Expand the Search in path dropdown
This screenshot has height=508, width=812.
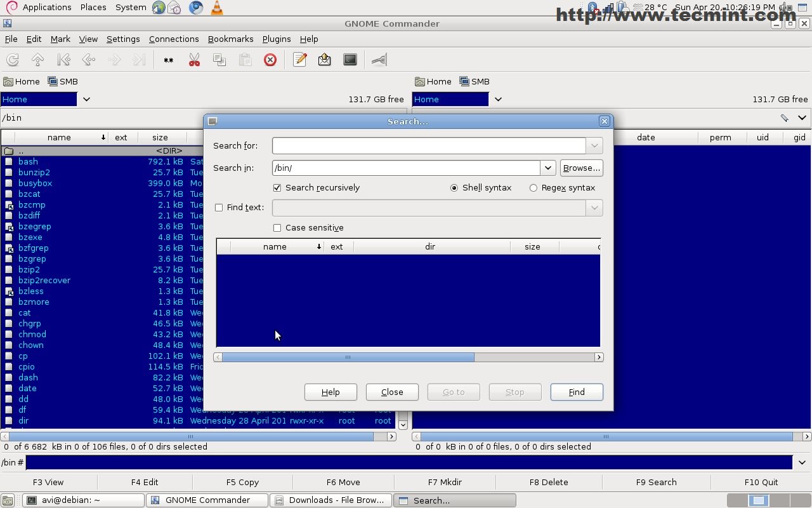tap(548, 168)
